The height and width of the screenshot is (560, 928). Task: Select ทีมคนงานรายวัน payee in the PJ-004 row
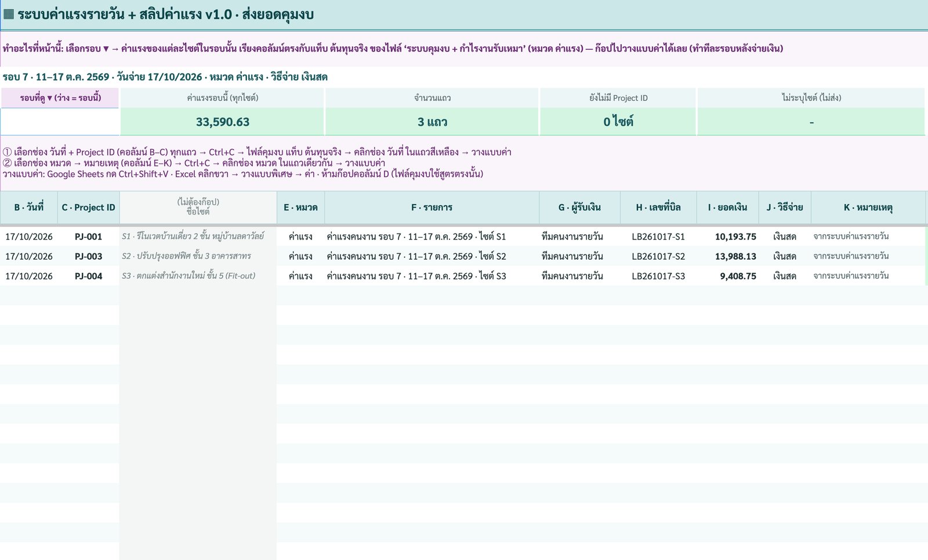coord(580,276)
